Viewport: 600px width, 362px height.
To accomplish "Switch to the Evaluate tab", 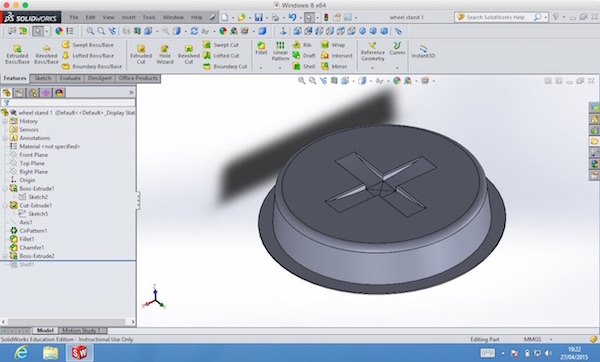I will [70, 78].
